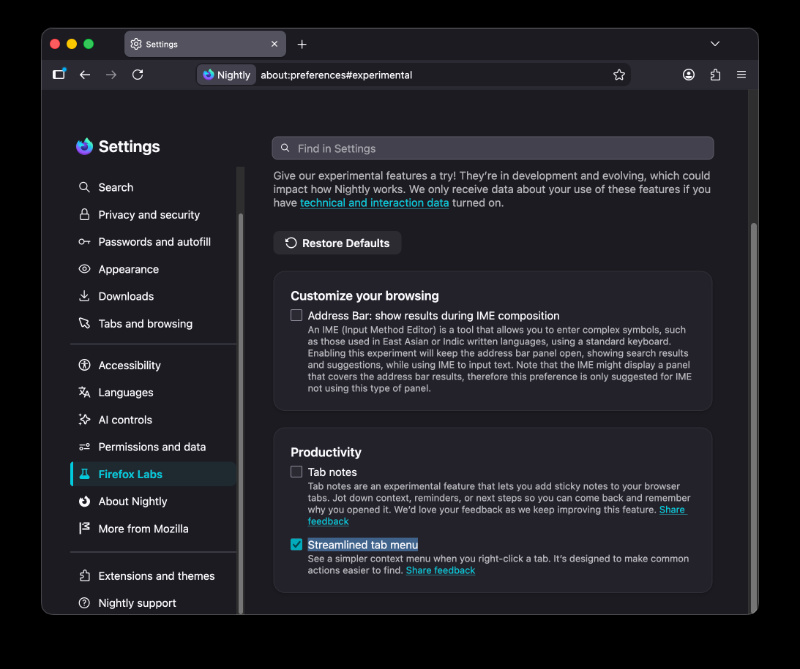
Task: Open Downloads settings category
Action: 153,296
